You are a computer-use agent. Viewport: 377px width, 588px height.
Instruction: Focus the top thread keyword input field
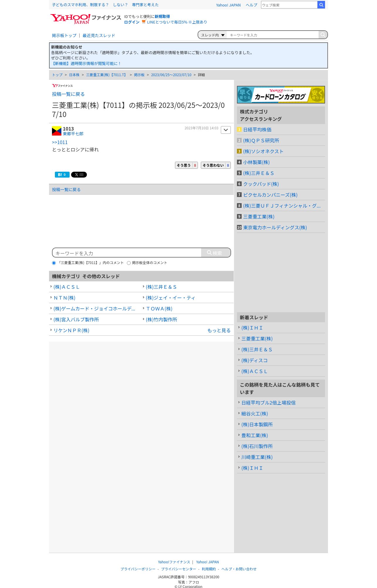(x=272, y=35)
